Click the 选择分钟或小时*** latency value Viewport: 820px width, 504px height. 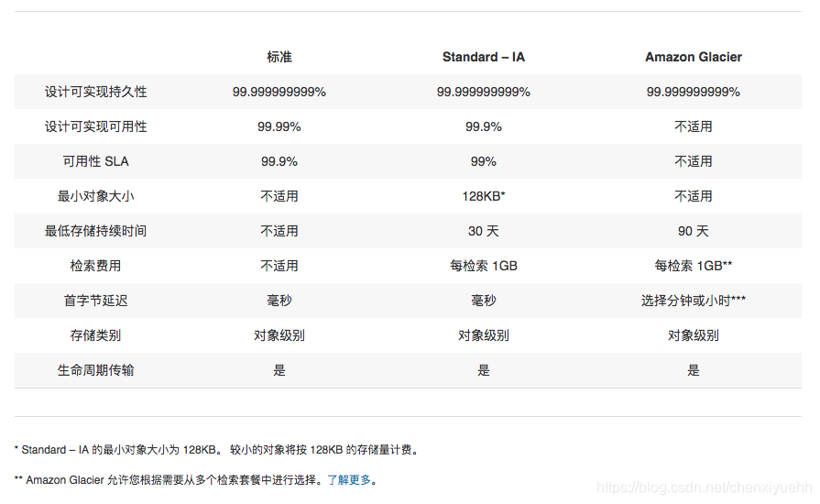[694, 301]
